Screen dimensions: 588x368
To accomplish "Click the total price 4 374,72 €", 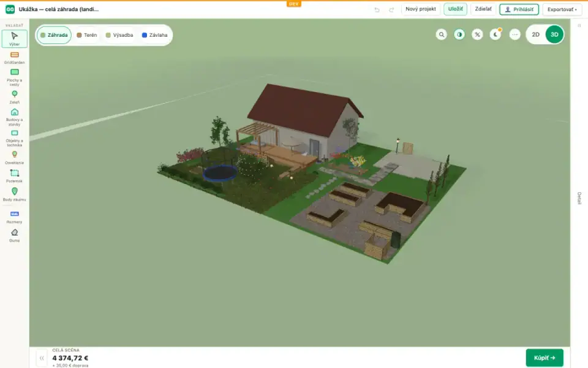I will pyautogui.click(x=70, y=358).
